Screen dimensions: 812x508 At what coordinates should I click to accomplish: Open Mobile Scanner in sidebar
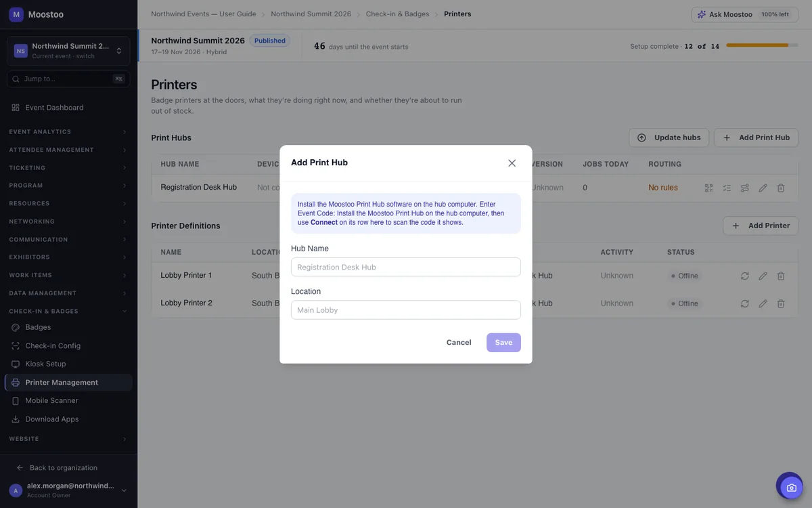pyautogui.click(x=68, y=401)
